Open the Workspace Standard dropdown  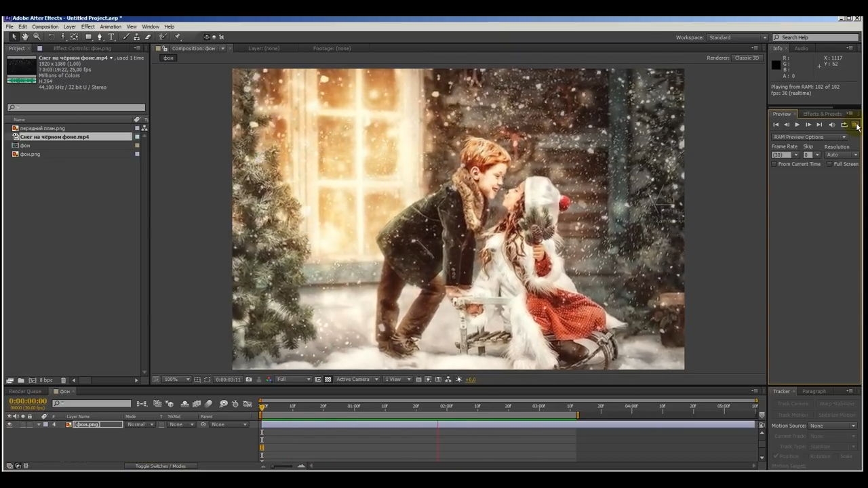(737, 38)
